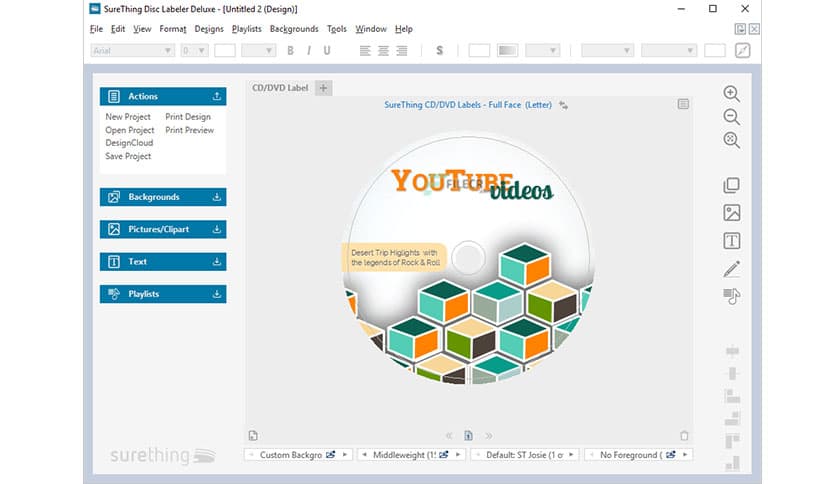Click Save Project in Actions
Image resolution: width=836 pixels, height=484 pixels.
pyautogui.click(x=128, y=156)
